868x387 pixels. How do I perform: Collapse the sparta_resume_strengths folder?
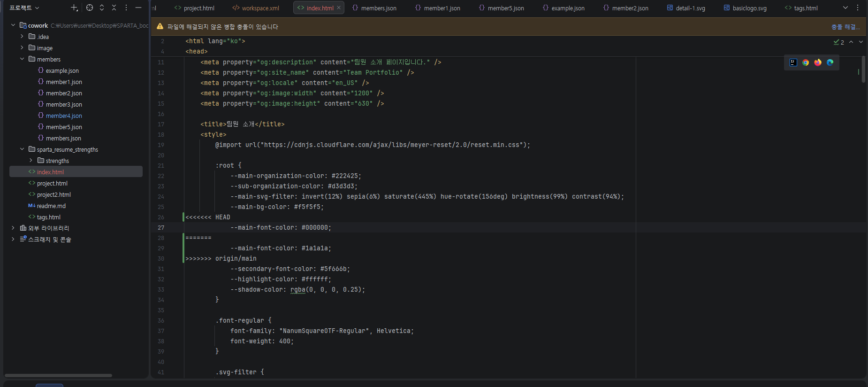[22, 149]
